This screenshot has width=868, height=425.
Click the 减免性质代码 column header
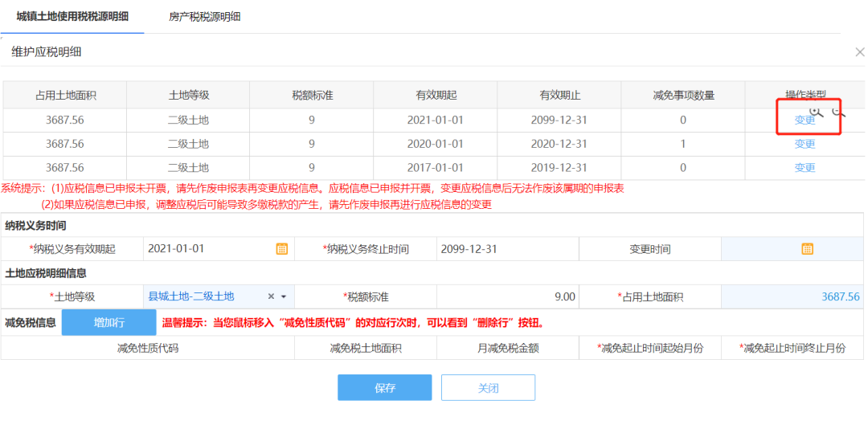click(x=148, y=348)
